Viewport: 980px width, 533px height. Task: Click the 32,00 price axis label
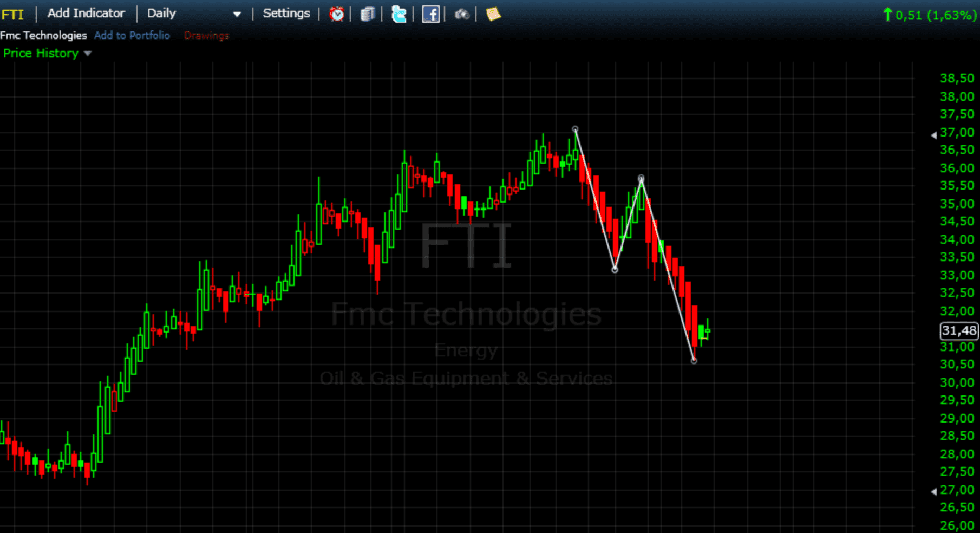pyautogui.click(x=957, y=311)
